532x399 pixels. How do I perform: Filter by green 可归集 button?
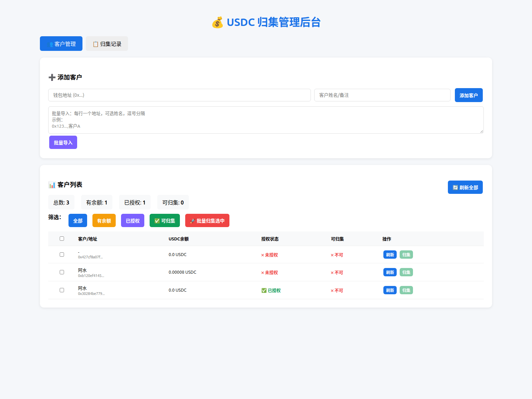pos(165,220)
